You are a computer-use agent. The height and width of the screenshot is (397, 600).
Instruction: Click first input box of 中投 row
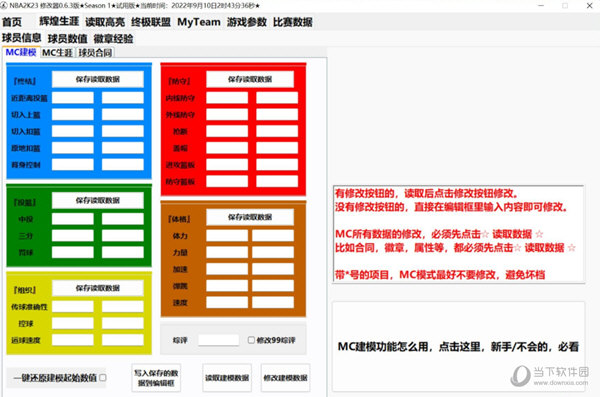coord(73,219)
